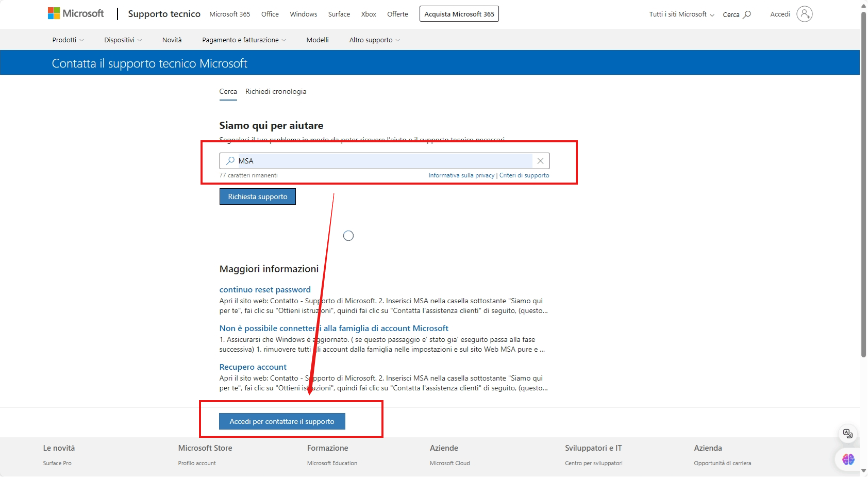The image size is (868, 477).
Task: Open Profilo account footer link
Action: [197, 463]
